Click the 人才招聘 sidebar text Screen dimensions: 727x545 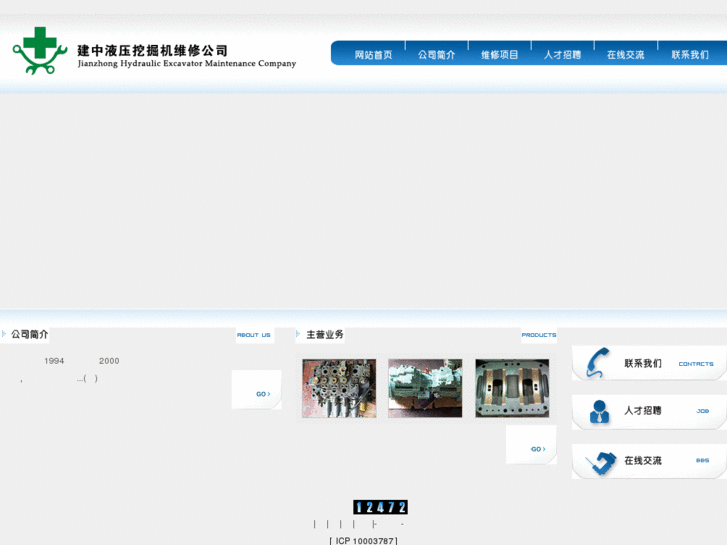pos(643,410)
